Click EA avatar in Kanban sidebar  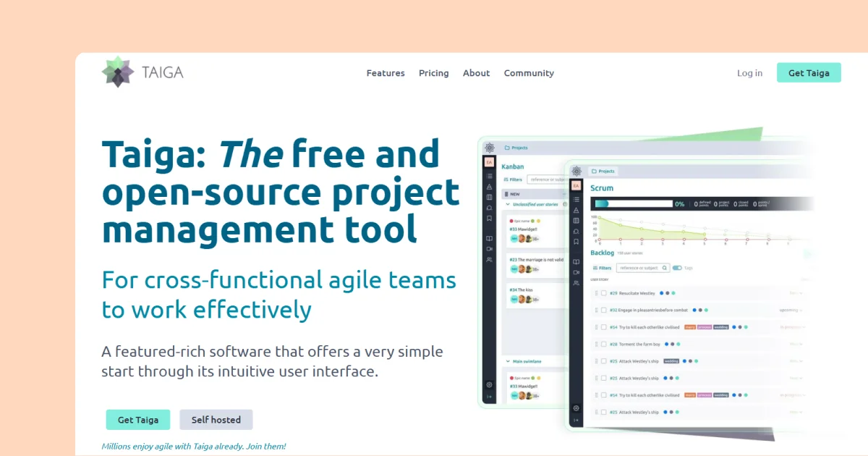click(x=489, y=162)
